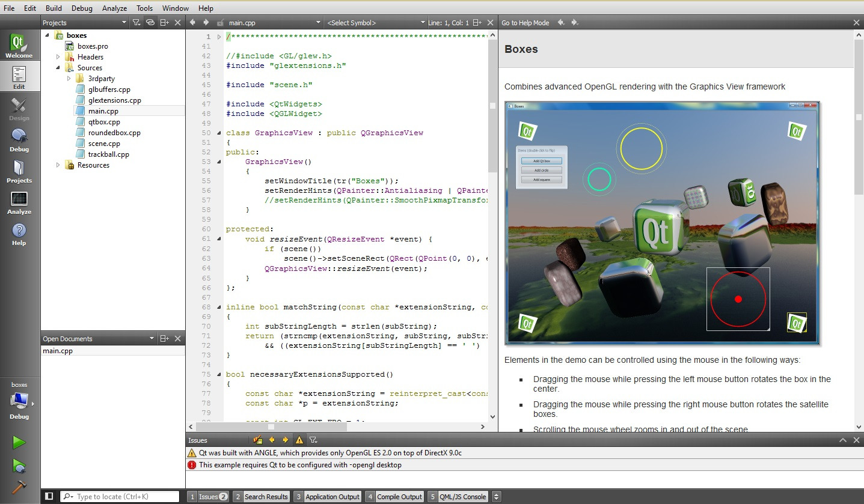Go forward in the help viewer

(574, 23)
